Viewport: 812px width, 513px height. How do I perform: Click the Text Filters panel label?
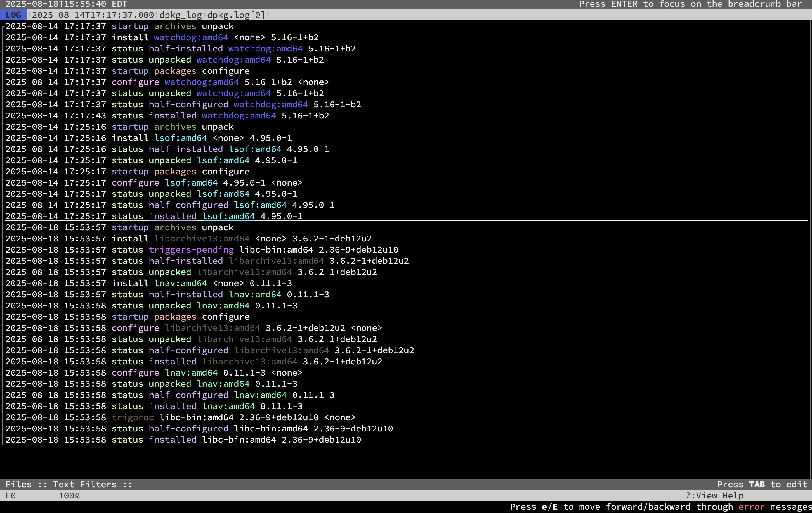(85, 484)
